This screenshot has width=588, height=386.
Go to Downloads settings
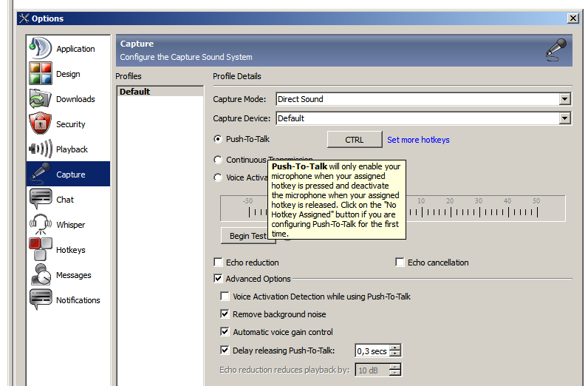(68, 99)
